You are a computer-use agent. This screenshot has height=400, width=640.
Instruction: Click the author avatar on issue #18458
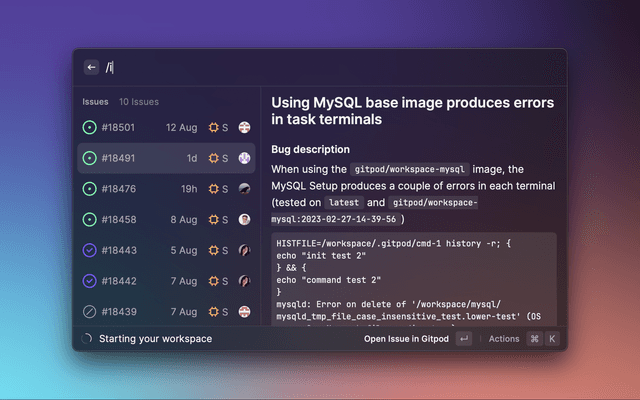click(244, 219)
